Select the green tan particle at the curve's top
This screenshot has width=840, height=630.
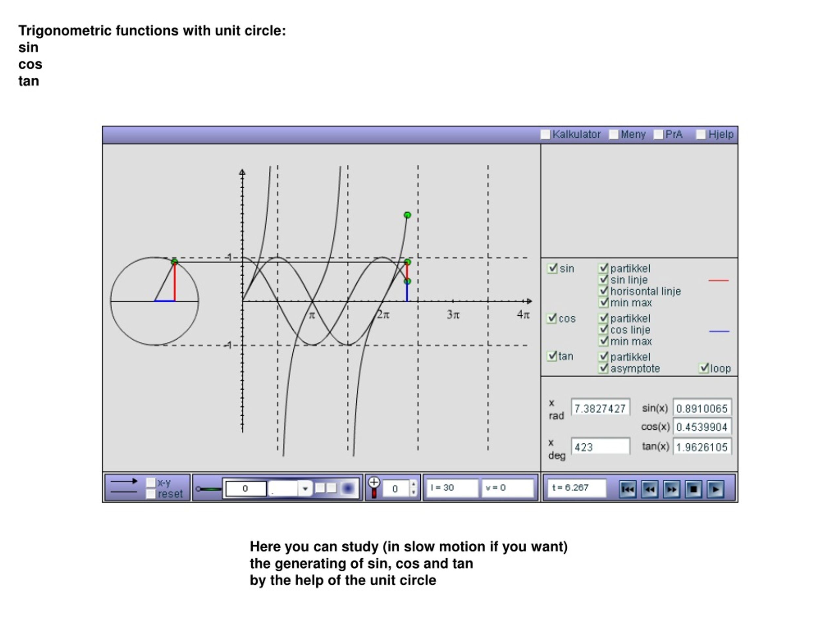point(408,215)
